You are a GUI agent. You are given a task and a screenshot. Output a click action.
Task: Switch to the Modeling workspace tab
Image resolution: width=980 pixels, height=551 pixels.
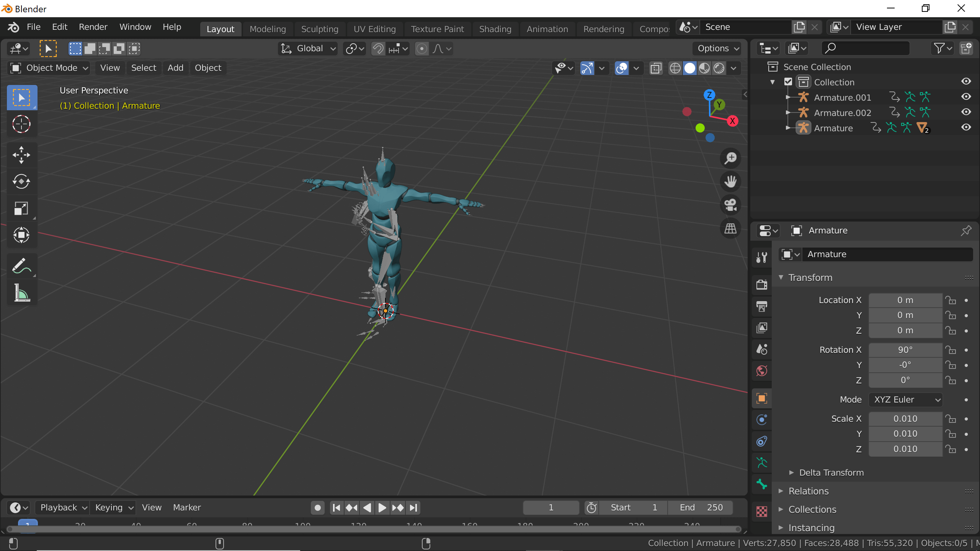point(268,29)
